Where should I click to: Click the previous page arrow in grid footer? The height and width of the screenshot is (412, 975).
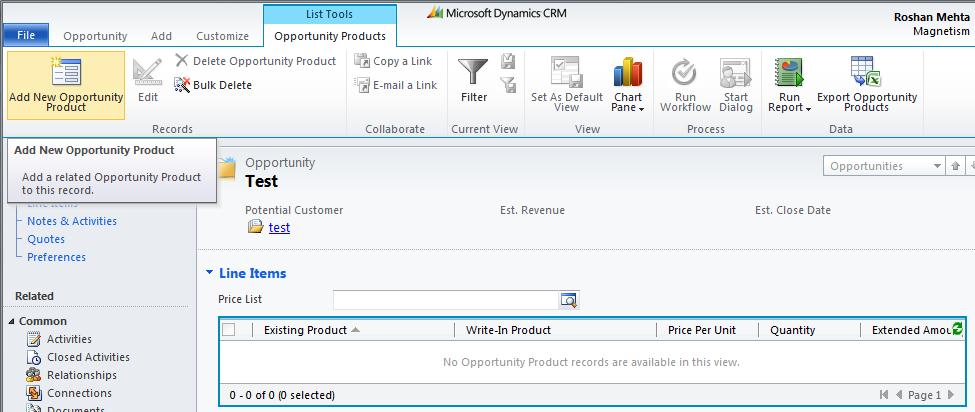(x=899, y=395)
